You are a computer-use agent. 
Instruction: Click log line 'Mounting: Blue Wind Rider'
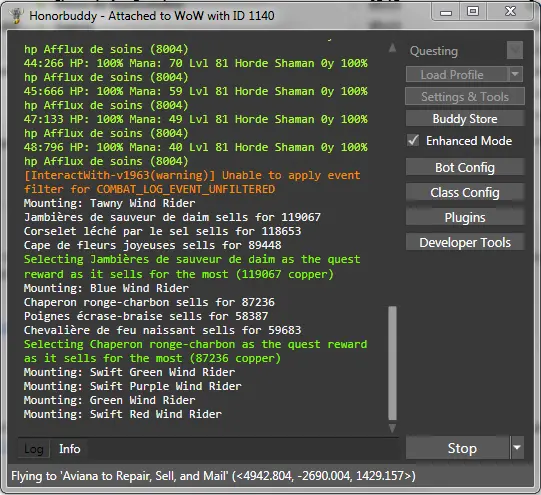(106, 288)
